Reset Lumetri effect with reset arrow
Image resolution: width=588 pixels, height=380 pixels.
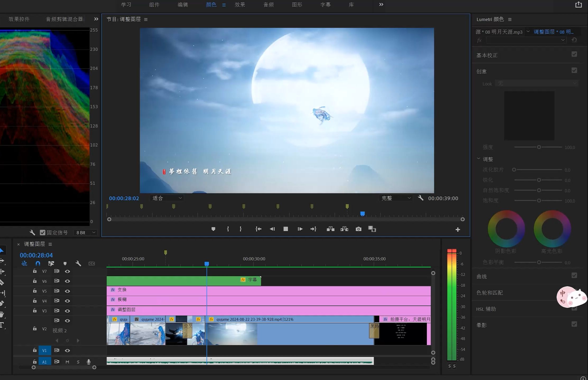(574, 40)
